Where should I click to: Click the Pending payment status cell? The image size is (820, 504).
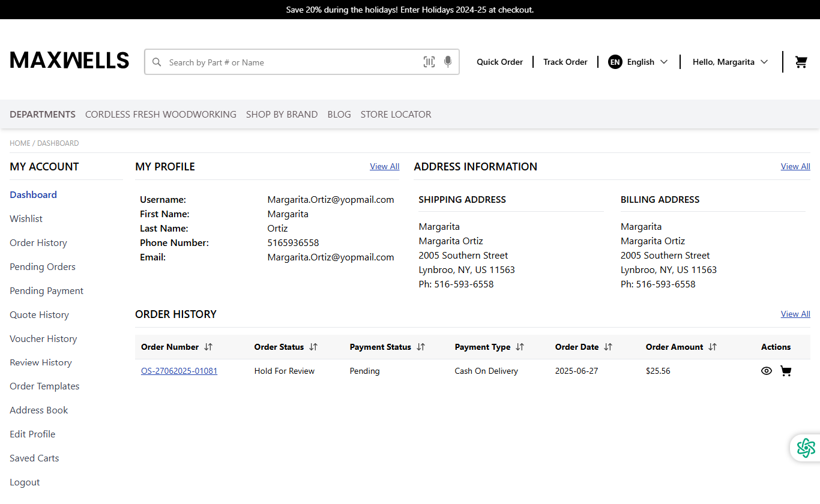tap(365, 371)
